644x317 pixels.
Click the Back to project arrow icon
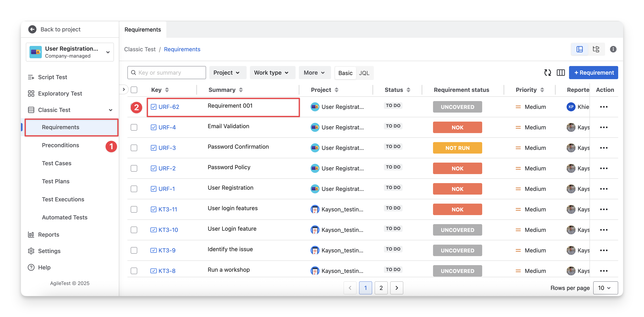click(x=32, y=29)
